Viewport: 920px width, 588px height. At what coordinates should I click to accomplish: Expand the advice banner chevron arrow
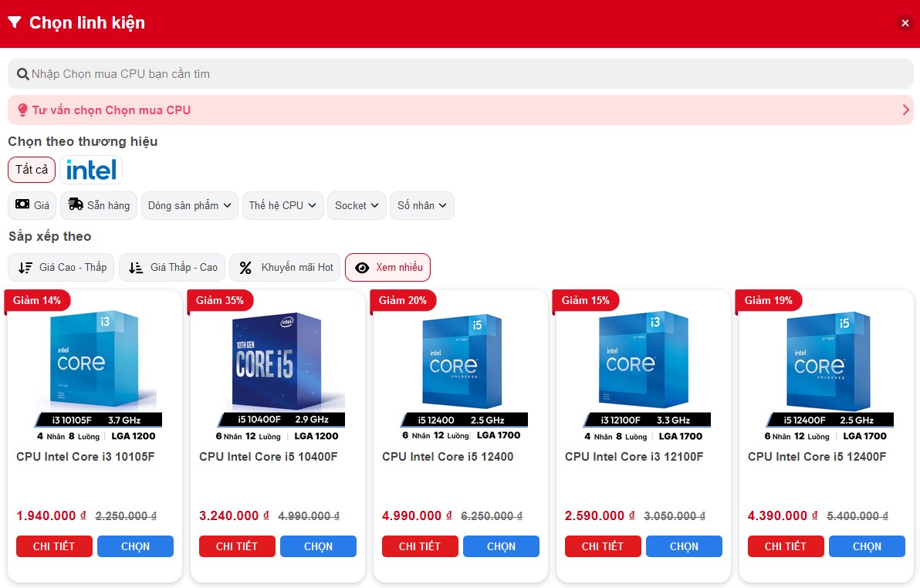(x=905, y=110)
